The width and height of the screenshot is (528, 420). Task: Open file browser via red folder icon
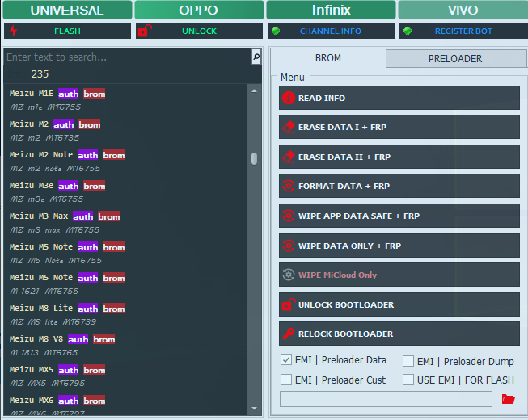click(x=508, y=399)
